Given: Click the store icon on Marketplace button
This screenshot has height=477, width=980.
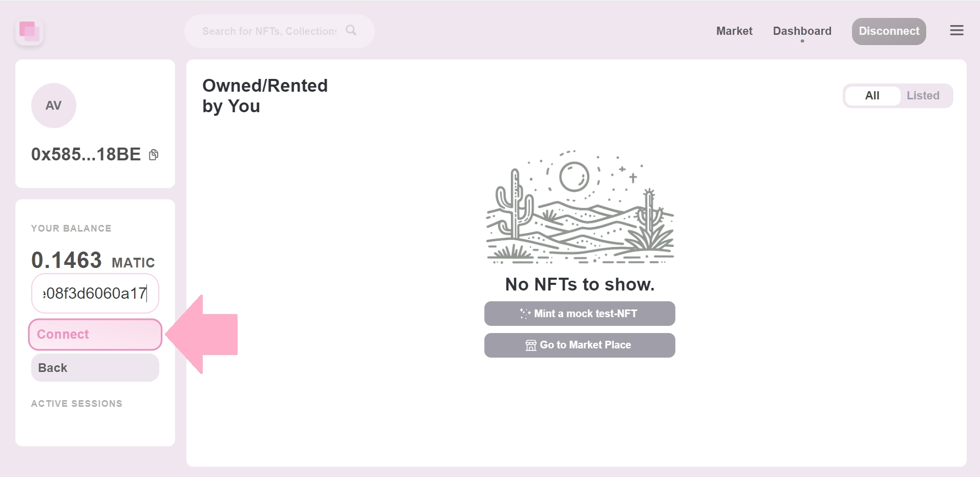Looking at the screenshot, I should click(x=531, y=345).
